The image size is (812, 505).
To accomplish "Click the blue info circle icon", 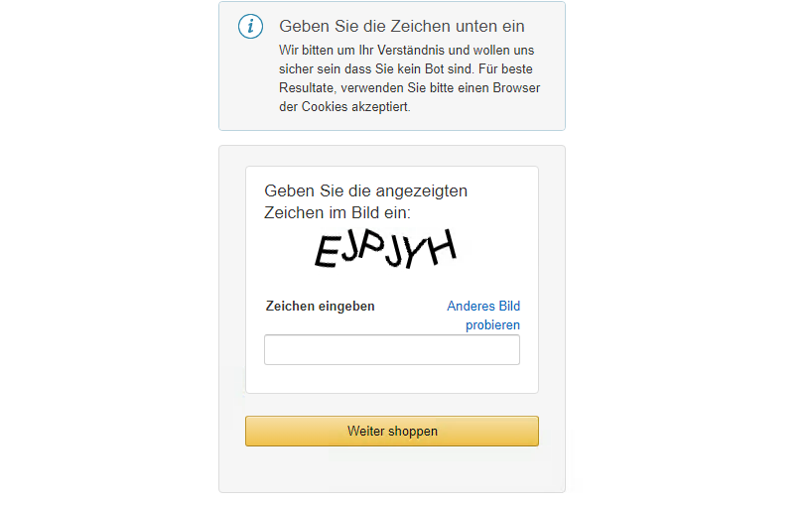I will click(250, 26).
